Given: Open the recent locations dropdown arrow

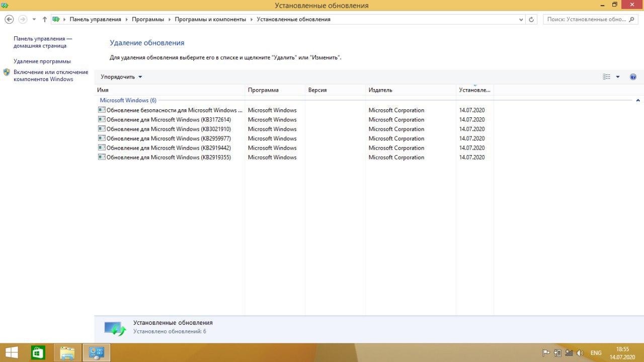Looking at the screenshot, I should (34, 20).
